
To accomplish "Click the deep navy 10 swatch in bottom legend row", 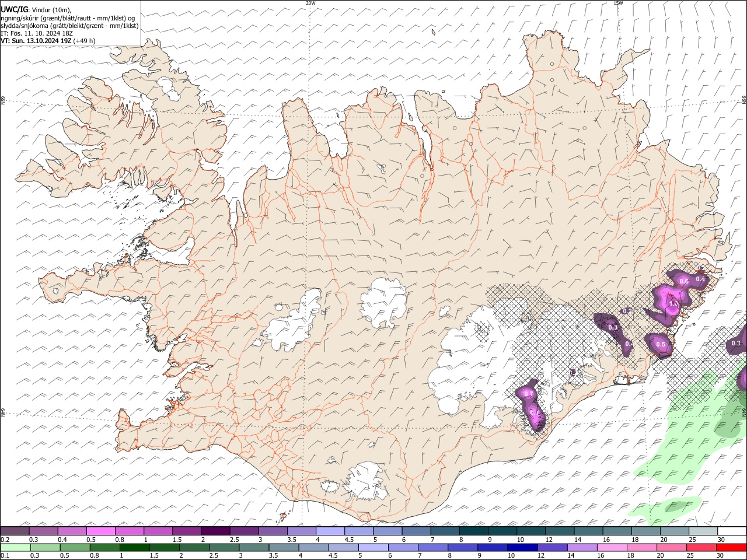I will (522, 548).
